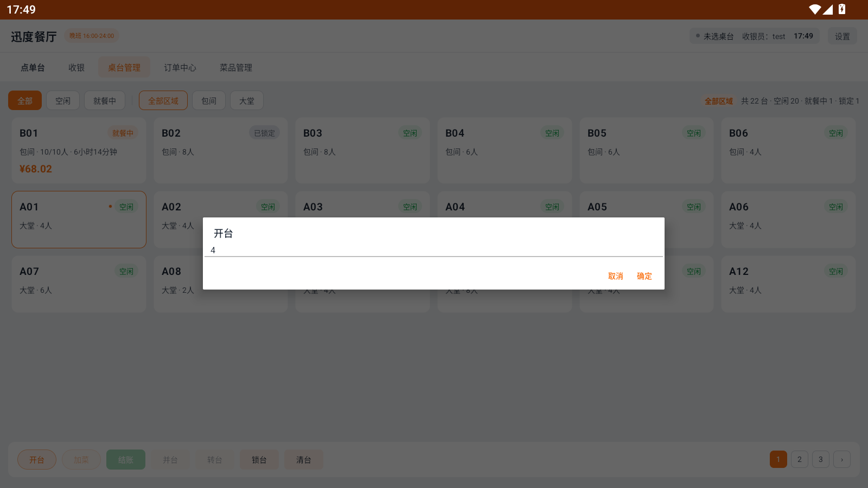Go to pagination page 3
The width and height of the screenshot is (868, 488).
(821, 459)
